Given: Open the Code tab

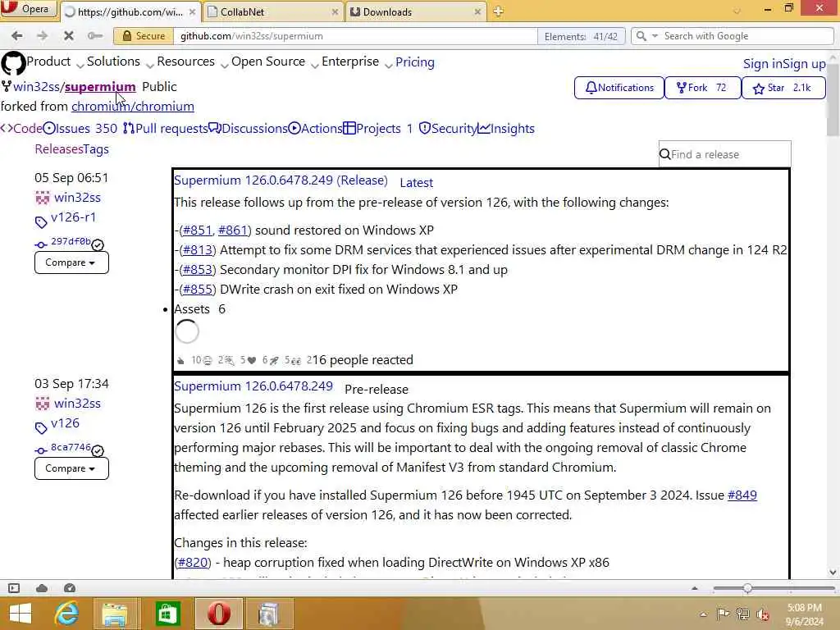Looking at the screenshot, I should click(x=21, y=129).
